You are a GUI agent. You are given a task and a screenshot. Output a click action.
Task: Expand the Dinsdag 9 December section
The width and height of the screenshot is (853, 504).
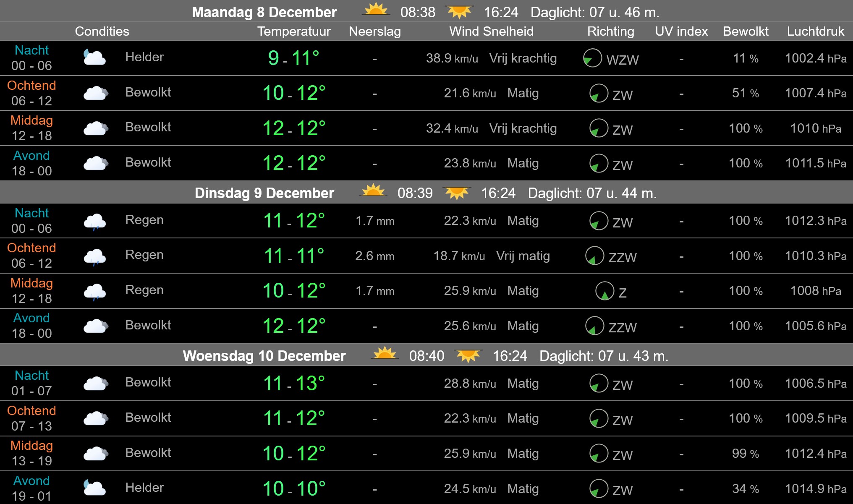(264, 193)
